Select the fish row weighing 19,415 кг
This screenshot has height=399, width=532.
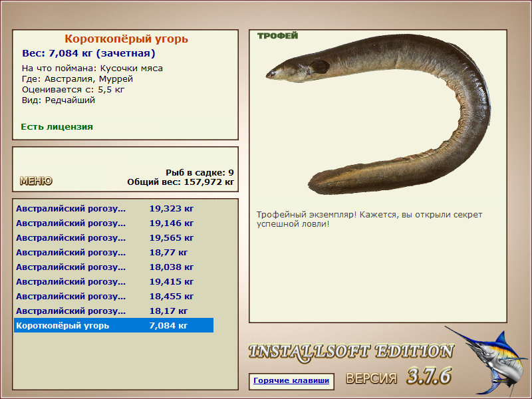114,281
